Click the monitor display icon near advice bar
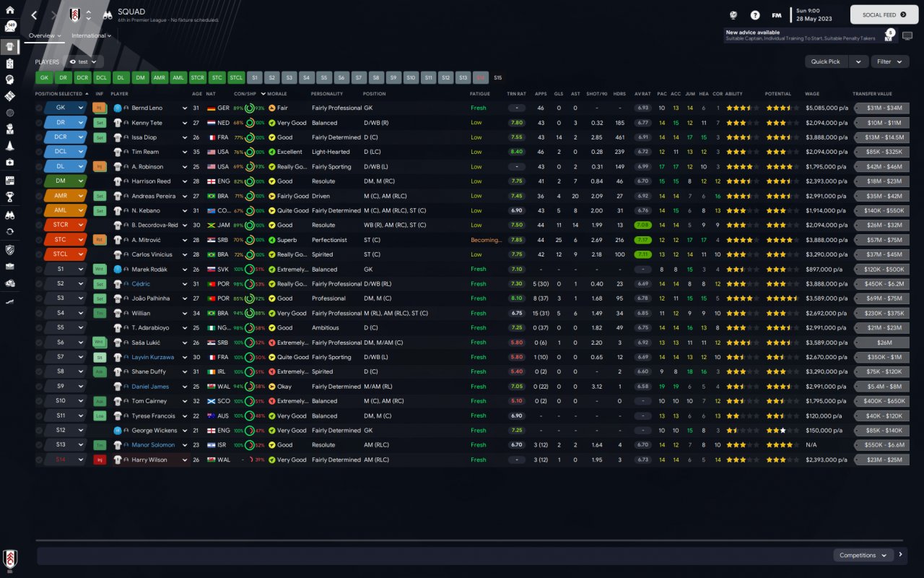Screen dimensions: 924x578 907,35
